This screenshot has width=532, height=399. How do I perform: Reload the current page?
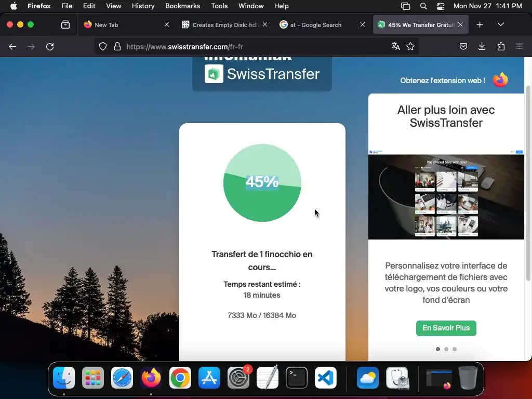click(50, 46)
